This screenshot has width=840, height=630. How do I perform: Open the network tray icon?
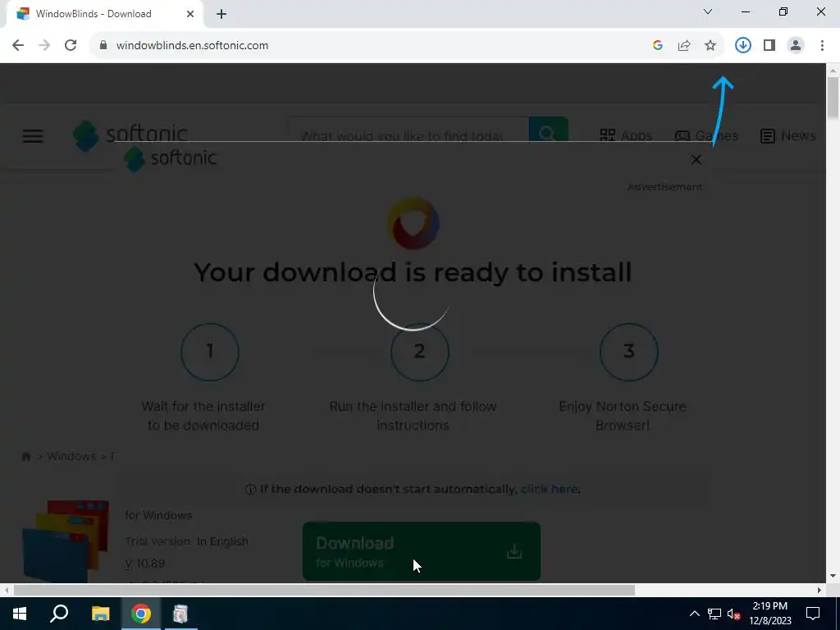[x=714, y=614]
